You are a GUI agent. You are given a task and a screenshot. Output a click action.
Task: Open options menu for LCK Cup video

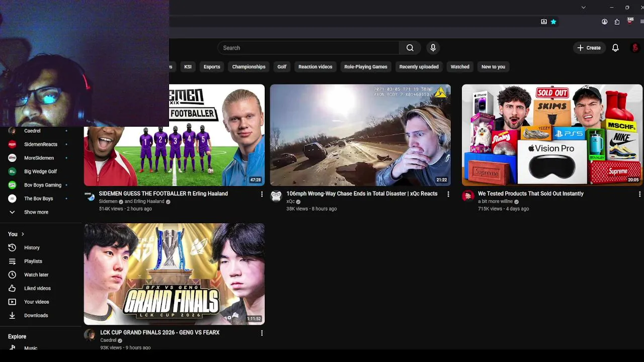click(262, 333)
